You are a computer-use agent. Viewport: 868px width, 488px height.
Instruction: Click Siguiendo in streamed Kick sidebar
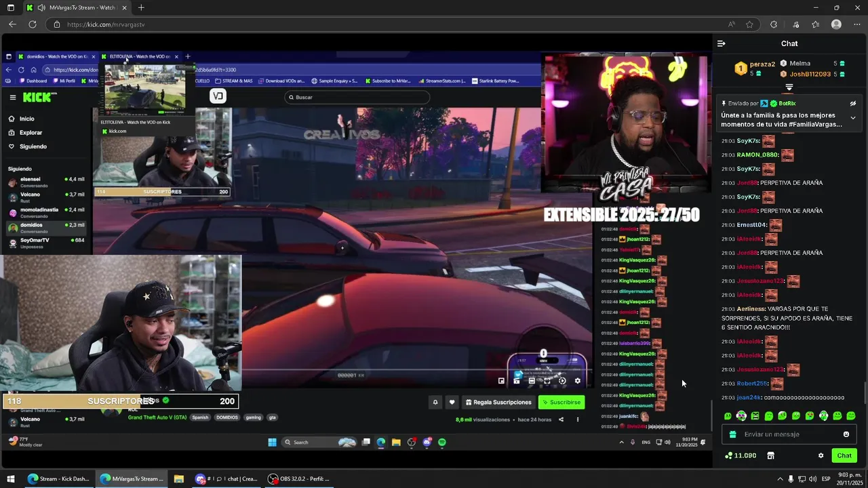[33, 146]
